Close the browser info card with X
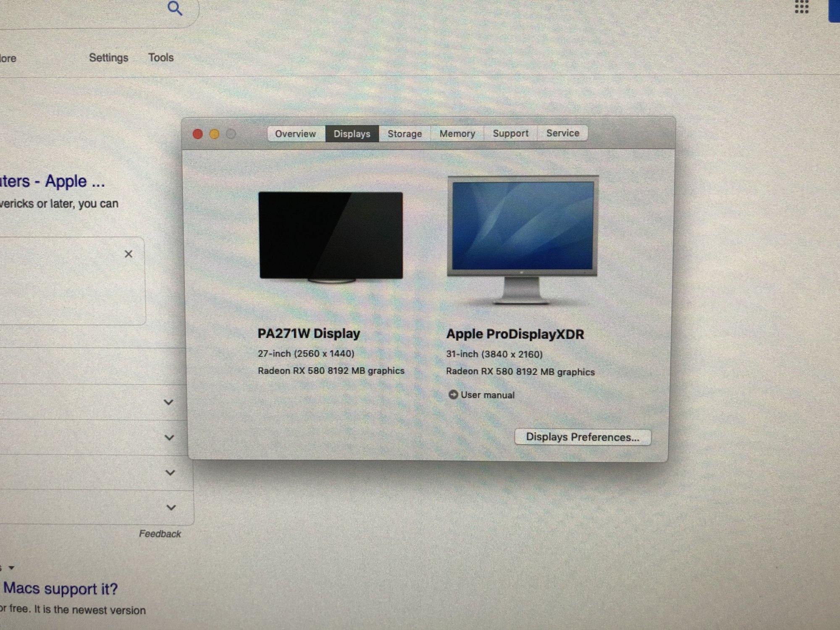840x630 pixels. [x=129, y=254]
